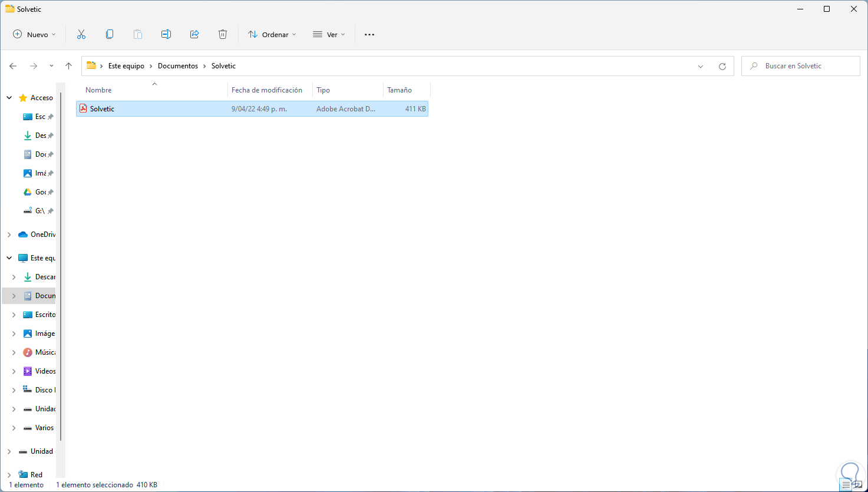Open pinned 'Doc' documents shortcut in quick access
Screen dimensions: 868x492
(38, 154)
